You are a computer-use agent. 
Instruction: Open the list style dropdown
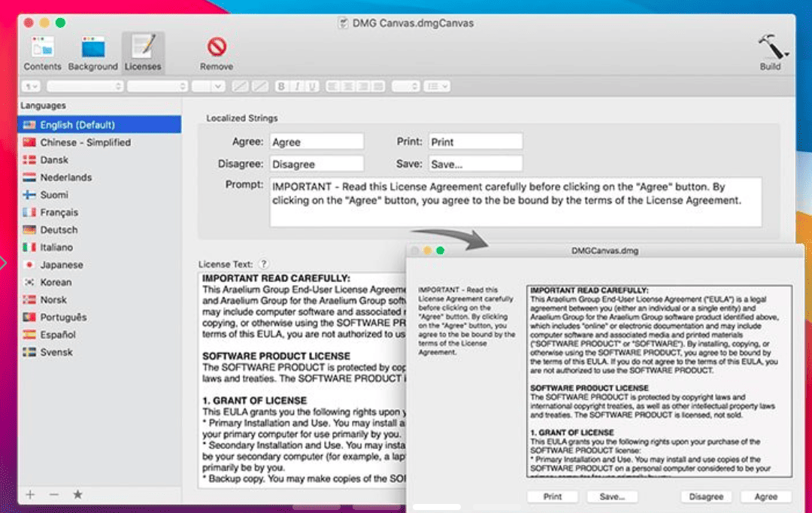(437, 86)
